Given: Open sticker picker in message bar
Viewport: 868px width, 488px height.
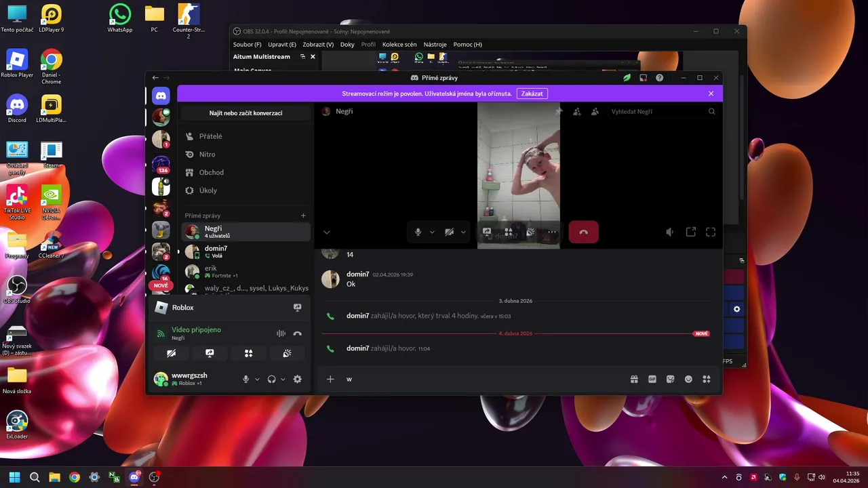Looking at the screenshot, I should click(671, 380).
